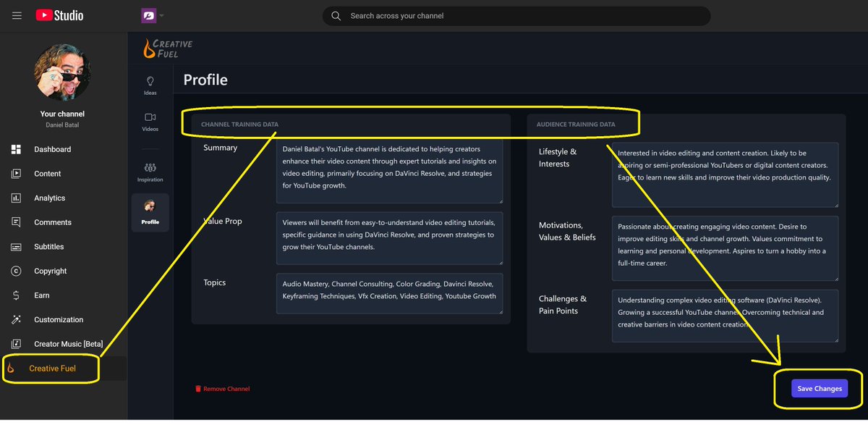The height and width of the screenshot is (425, 868).
Task: Click the Comments bubble icon
Action: point(16,222)
